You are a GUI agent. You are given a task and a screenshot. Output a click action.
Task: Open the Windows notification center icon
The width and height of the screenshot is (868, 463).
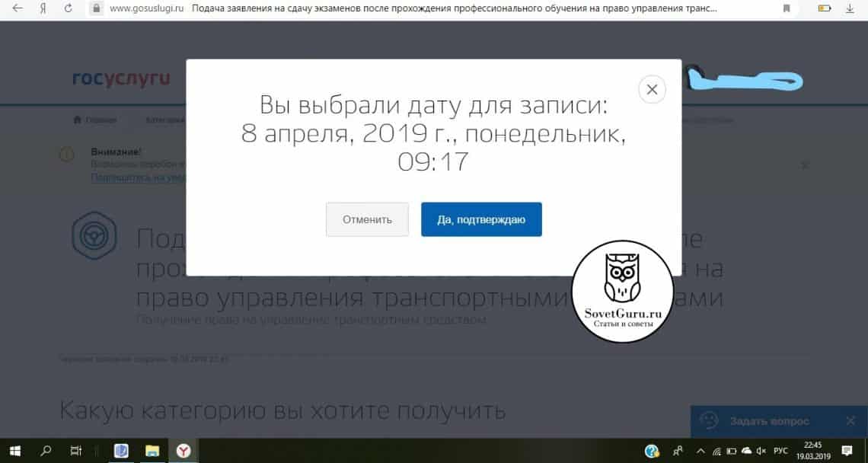coord(847,451)
